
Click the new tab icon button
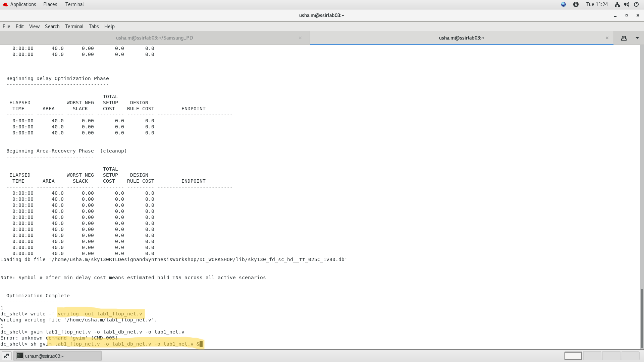pos(624,38)
